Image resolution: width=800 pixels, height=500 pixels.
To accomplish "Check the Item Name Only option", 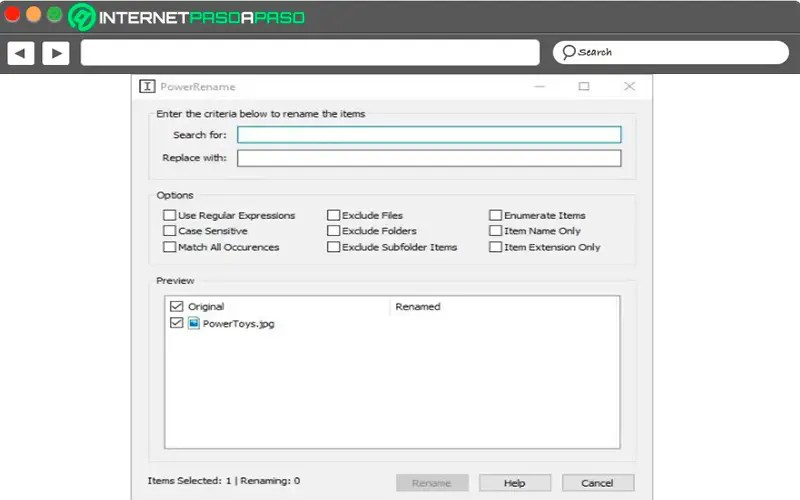I will pos(495,231).
